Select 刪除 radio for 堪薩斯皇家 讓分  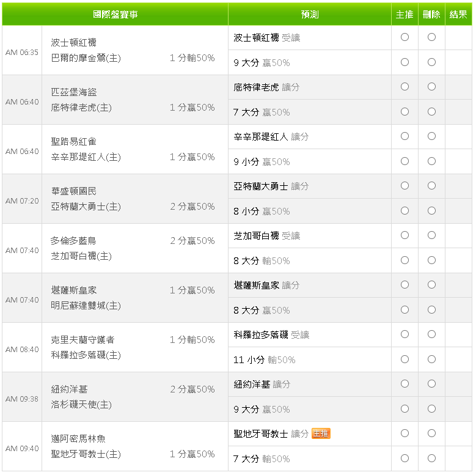(431, 285)
